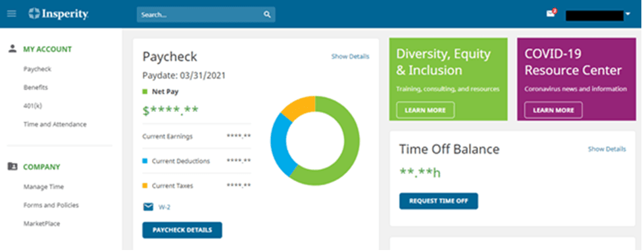The image size is (644, 252).
Task: Open Benefits in sidebar
Action: (36, 88)
